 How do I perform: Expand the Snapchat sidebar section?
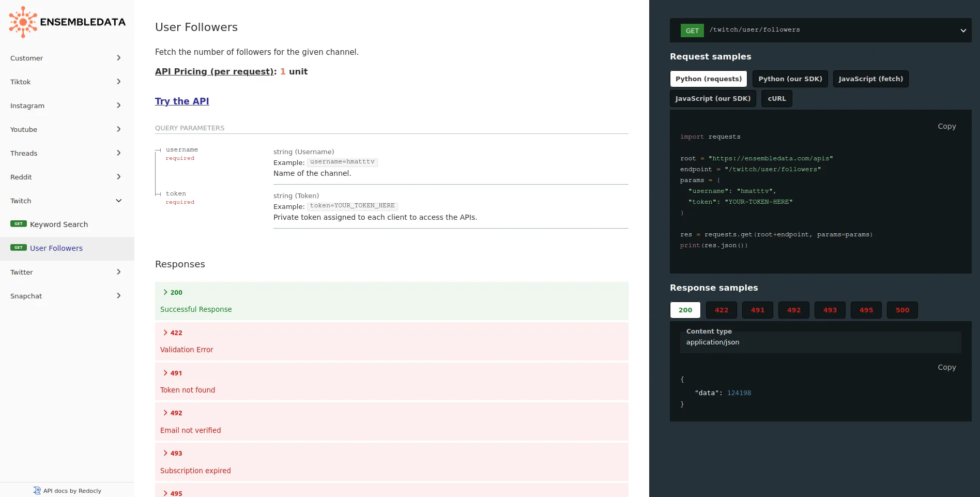67,296
